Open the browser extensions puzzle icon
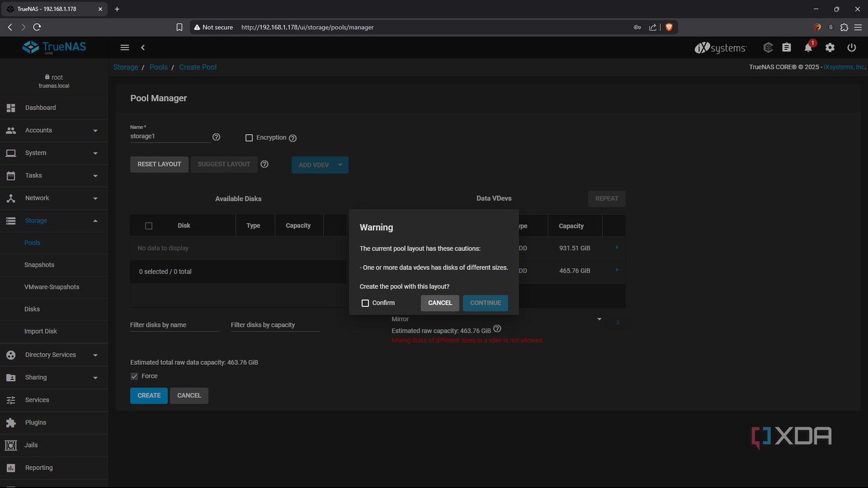 click(844, 27)
